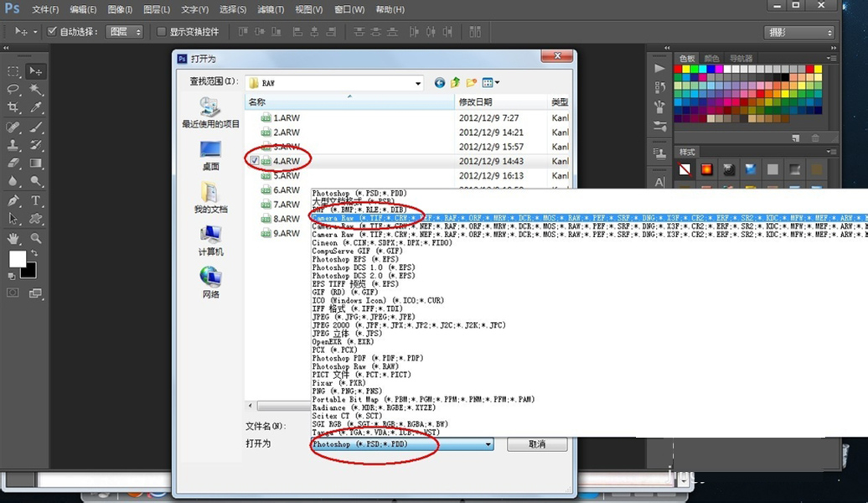
Task: Open the 样式 panel options menu
Action: point(831,152)
